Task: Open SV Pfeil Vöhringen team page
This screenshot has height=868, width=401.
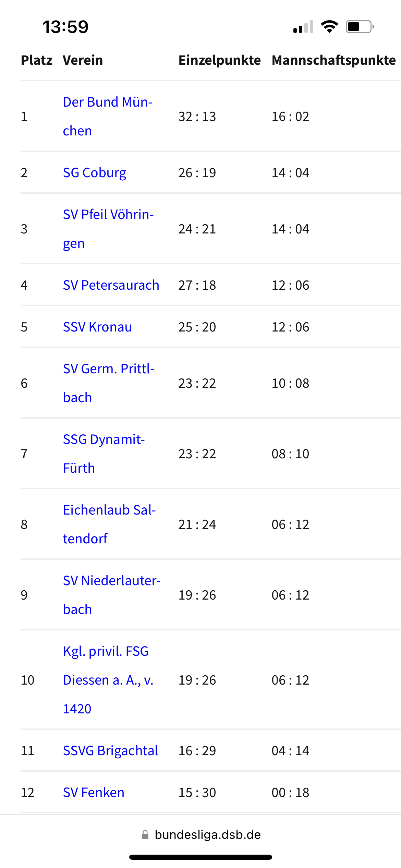Action: coord(108,215)
